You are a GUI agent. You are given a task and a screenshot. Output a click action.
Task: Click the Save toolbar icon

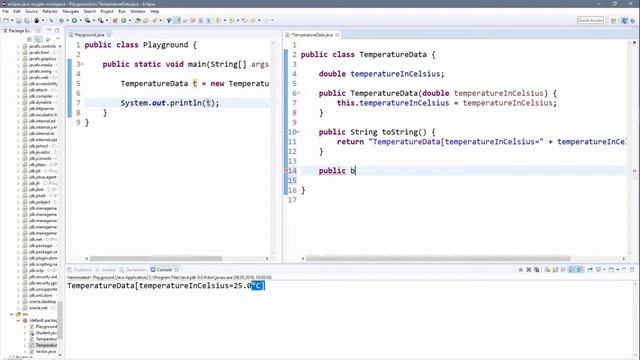coord(18,20)
